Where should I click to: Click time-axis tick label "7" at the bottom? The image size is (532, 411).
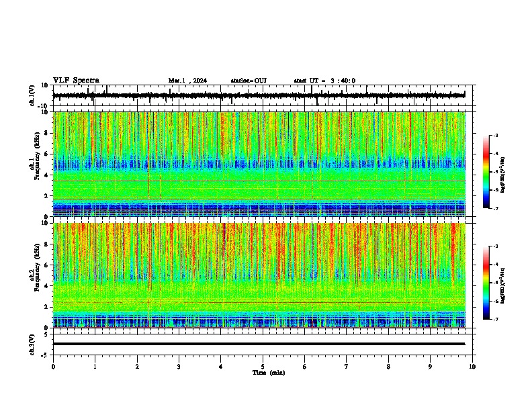347,367
